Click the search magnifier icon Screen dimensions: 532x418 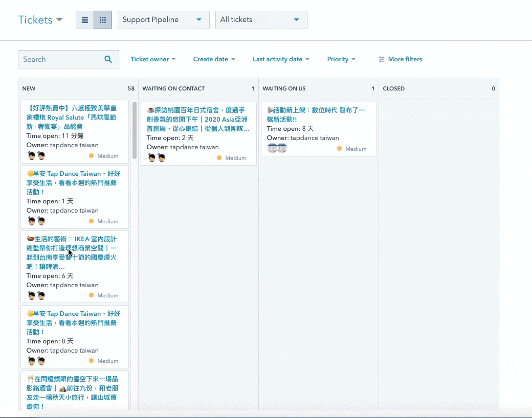[x=108, y=59]
